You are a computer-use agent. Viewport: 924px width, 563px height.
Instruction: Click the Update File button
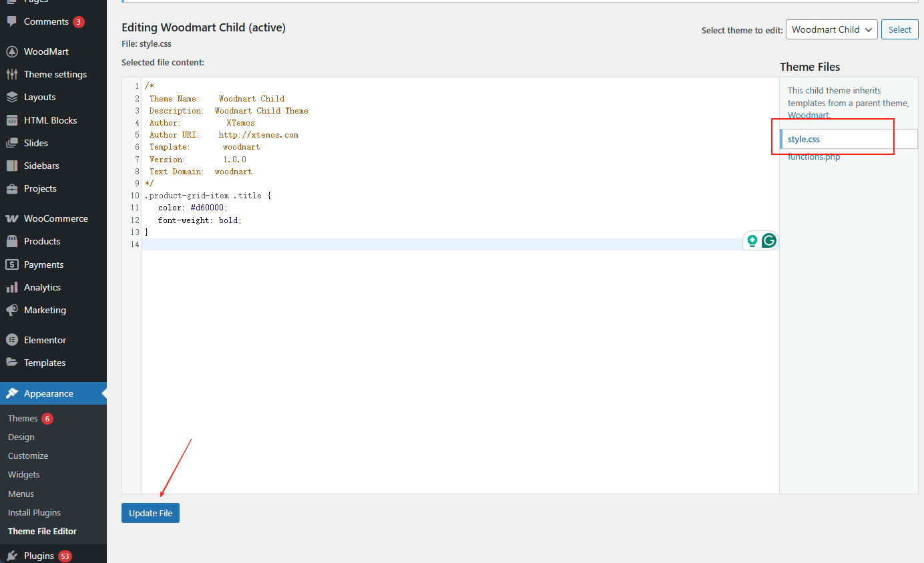[150, 513]
